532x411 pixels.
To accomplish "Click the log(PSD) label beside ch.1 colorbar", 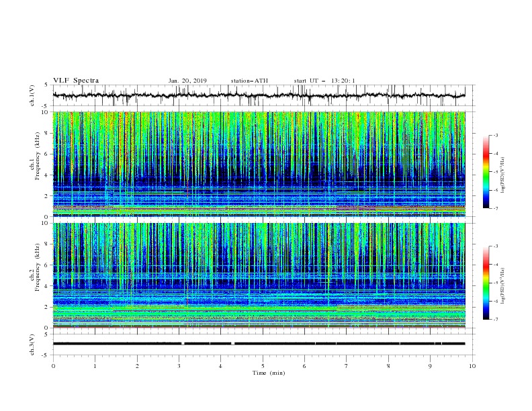I will click(x=503, y=175).
